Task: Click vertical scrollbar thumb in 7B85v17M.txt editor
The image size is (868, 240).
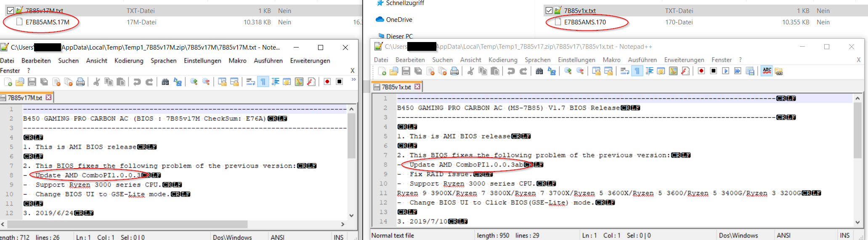Action: [x=351, y=135]
